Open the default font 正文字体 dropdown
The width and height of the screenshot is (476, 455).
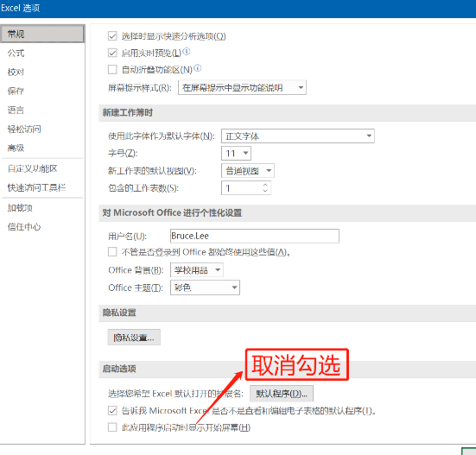coord(298,136)
